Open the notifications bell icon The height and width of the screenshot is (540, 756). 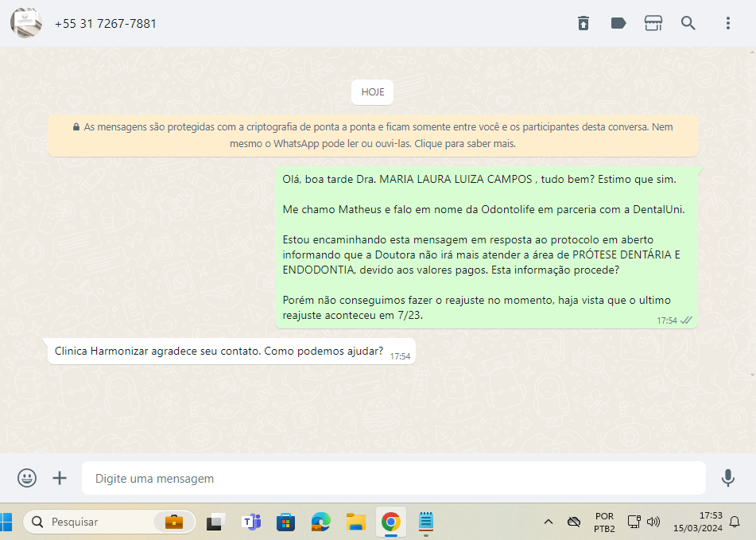(x=735, y=522)
